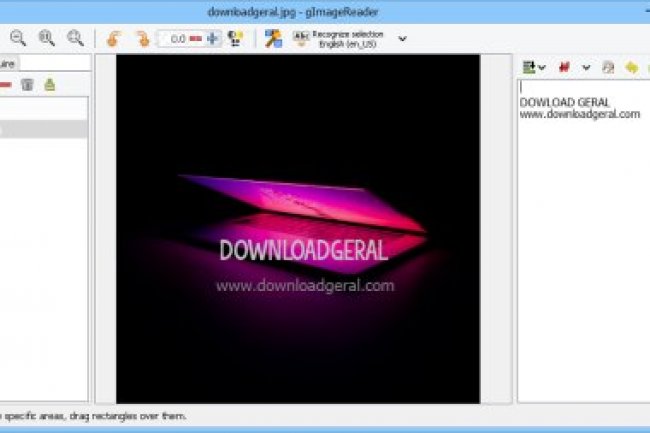
Task: Click the find and replace icon in the output toolbar
Action: pos(608,67)
